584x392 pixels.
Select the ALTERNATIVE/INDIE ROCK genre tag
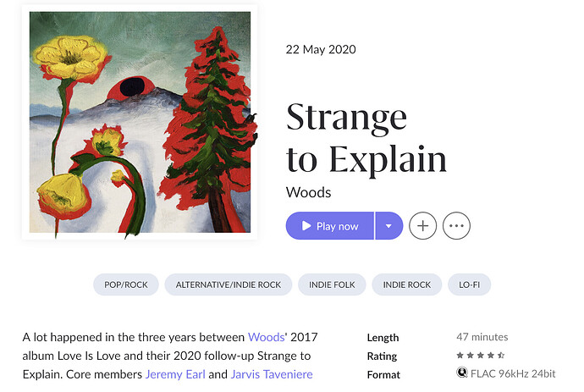pyautogui.click(x=229, y=284)
